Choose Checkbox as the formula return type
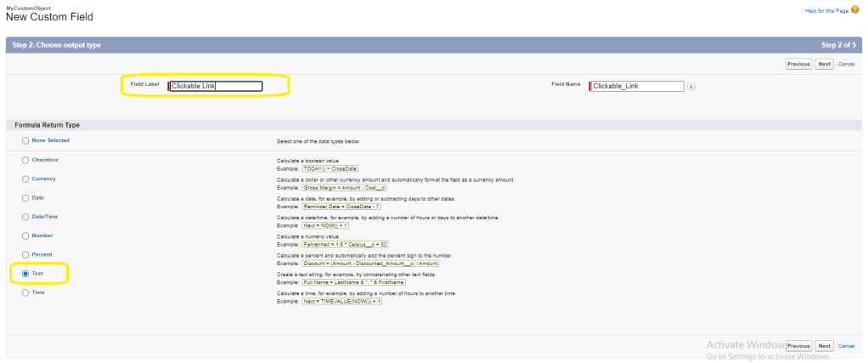The image size is (868, 363). (x=25, y=160)
